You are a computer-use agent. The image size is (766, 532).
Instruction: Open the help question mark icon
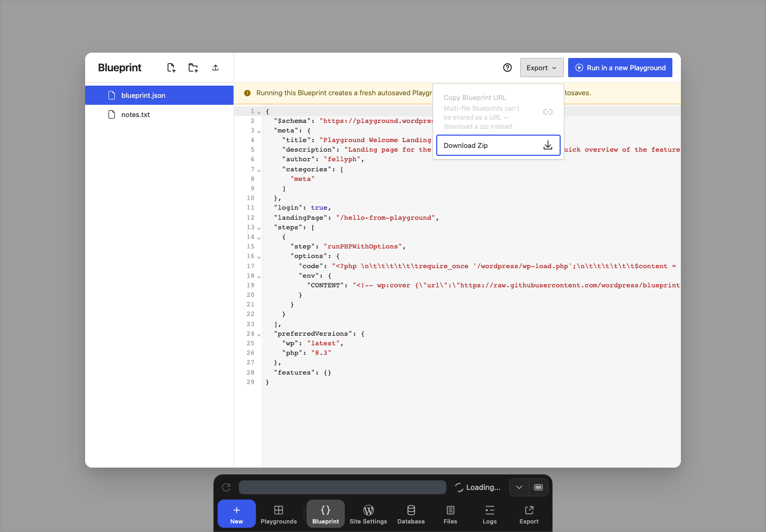point(507,68)
